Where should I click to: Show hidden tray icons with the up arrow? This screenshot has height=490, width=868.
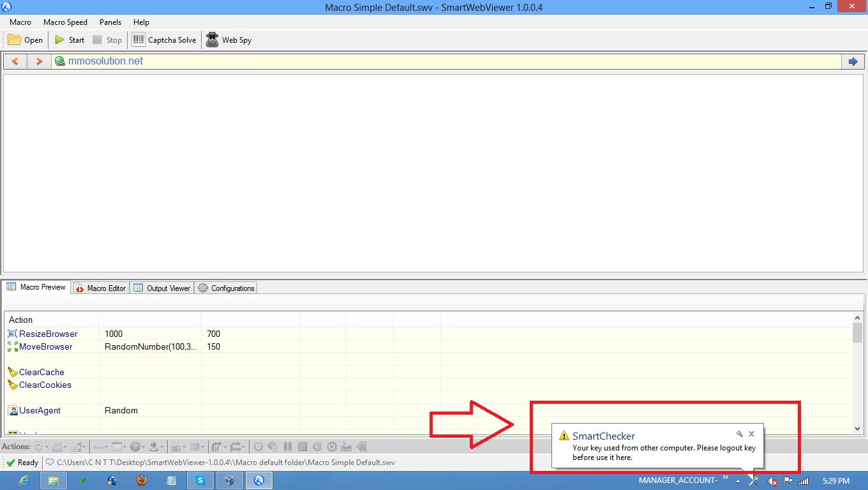click(x=738, y=480)
